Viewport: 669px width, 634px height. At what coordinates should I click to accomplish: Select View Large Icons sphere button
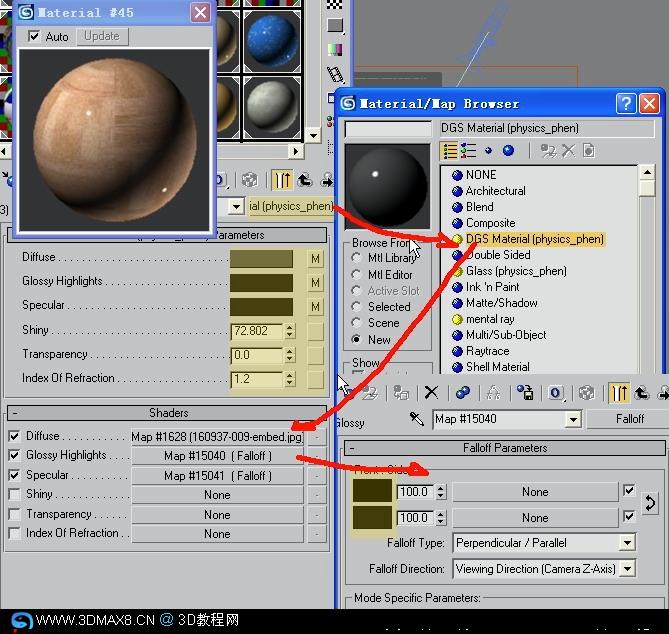pos(508,151)
